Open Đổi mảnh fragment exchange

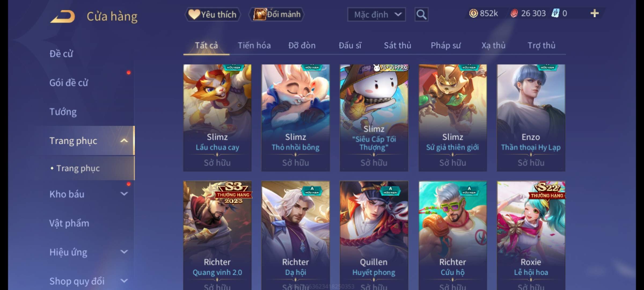click(x=277, y=15)
